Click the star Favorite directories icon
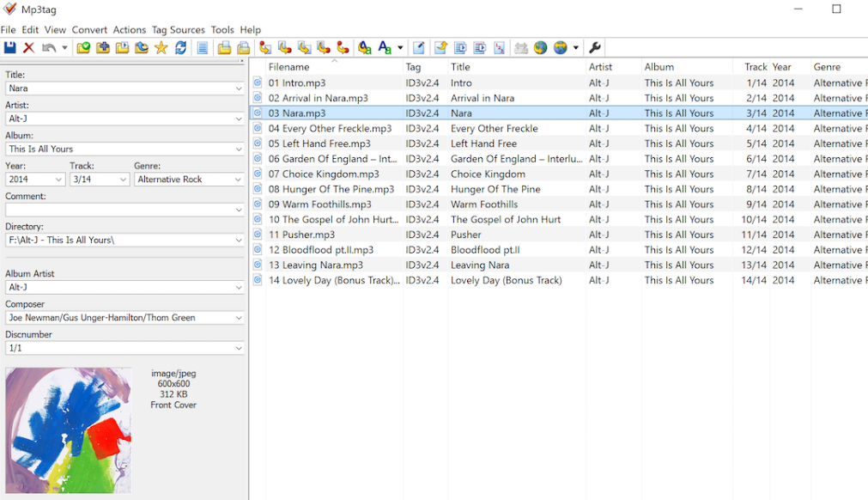868x500 pixels. point(160,47)
